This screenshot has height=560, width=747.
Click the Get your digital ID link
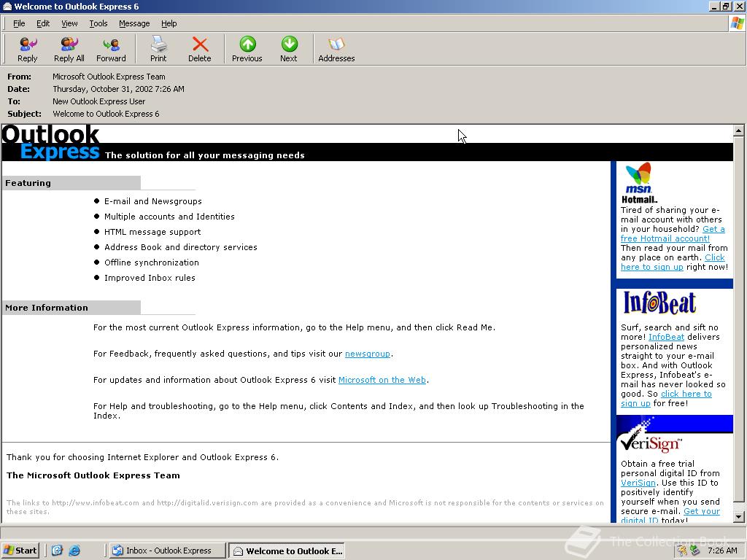pos(702,511)
